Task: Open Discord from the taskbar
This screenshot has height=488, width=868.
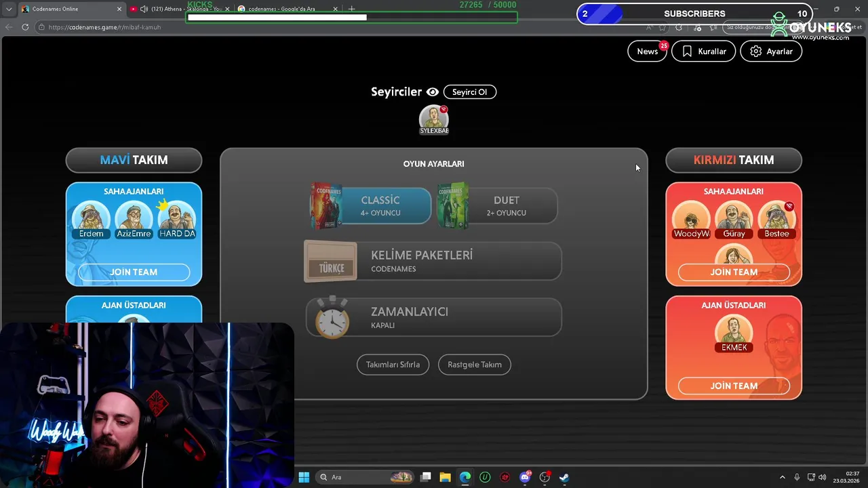Action: click(525, 477)
